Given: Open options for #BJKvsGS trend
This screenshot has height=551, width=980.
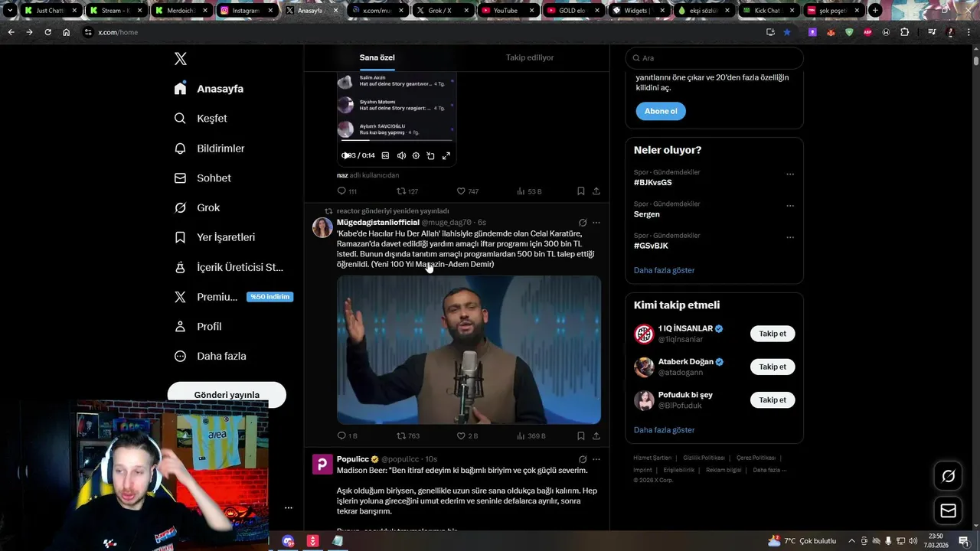Looking at the screenshot, I should [790, 174].
